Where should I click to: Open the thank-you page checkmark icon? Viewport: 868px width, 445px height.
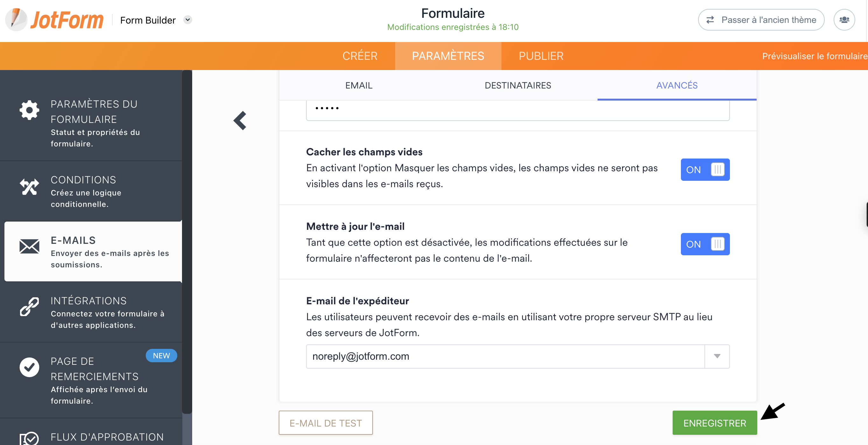click(x=29, y=367)
